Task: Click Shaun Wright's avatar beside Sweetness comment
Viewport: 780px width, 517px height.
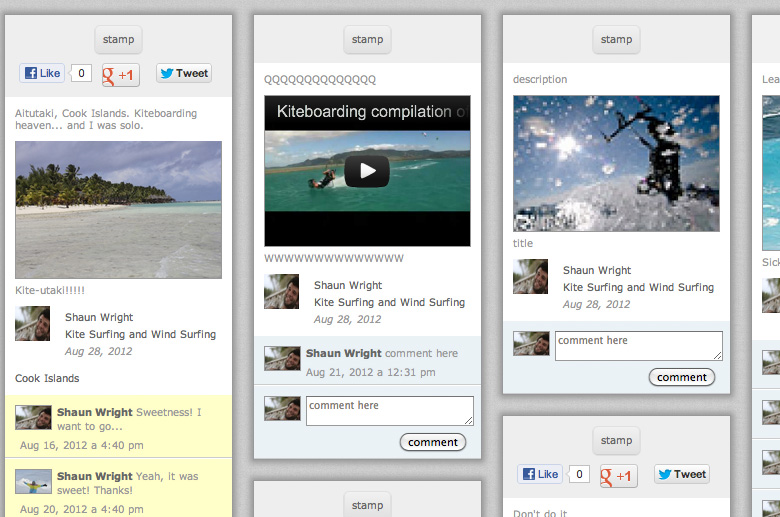Action: coord(34,417)
